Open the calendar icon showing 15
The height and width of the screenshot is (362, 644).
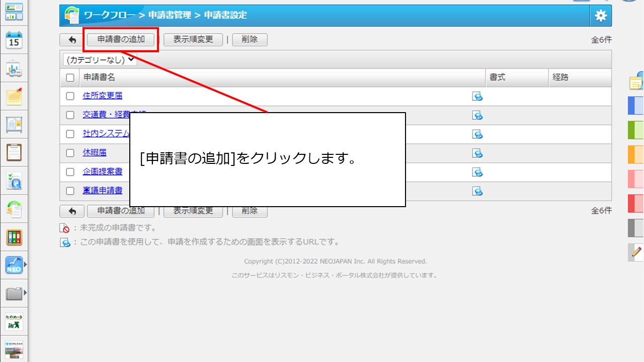click(14, 40)
